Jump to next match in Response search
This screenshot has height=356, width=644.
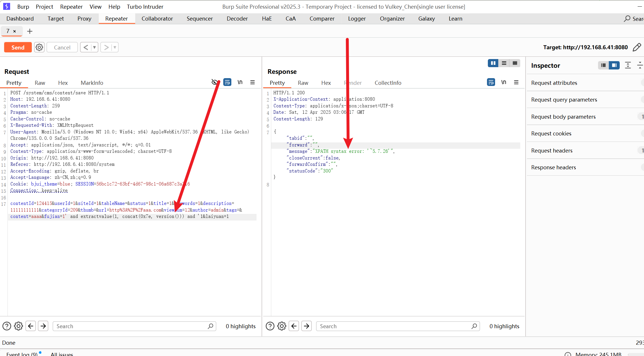pyautogui.click(x=307, y=326)
